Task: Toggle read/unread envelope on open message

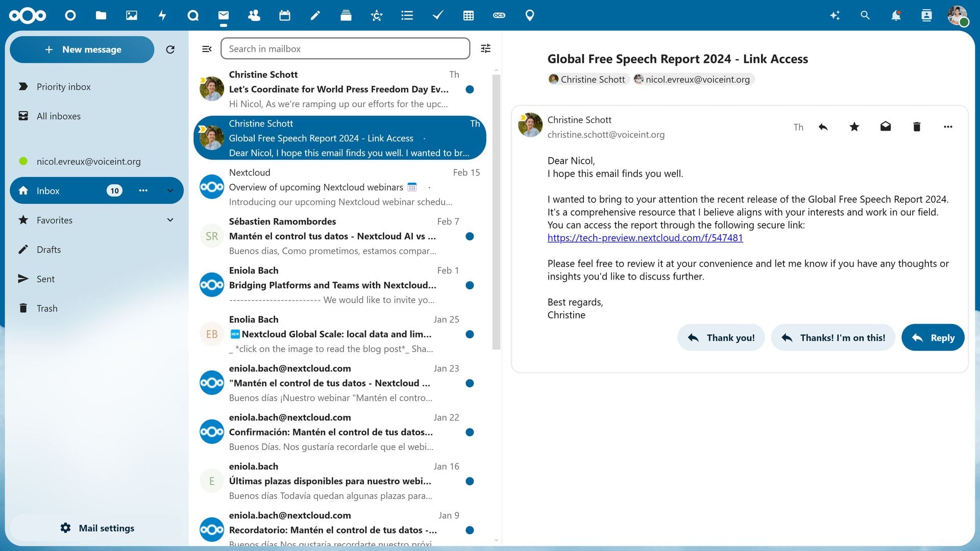Action: (886, 127)
